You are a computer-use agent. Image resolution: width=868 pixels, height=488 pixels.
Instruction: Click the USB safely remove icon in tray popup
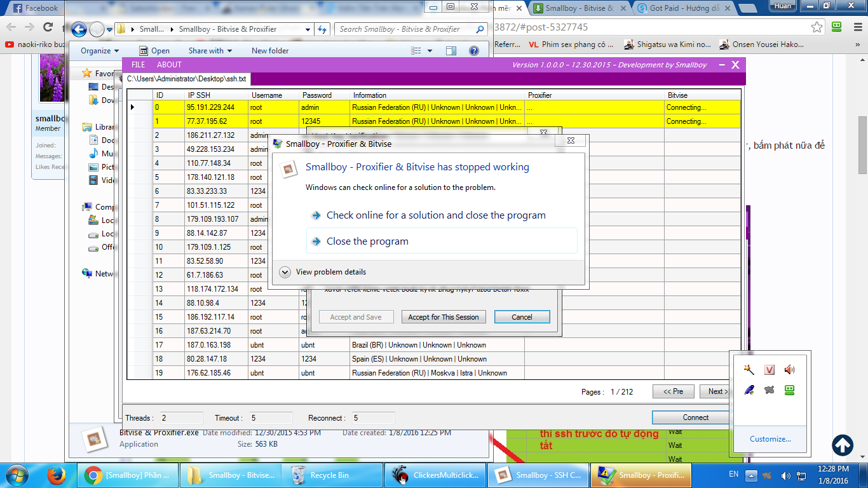pos(750,390)
